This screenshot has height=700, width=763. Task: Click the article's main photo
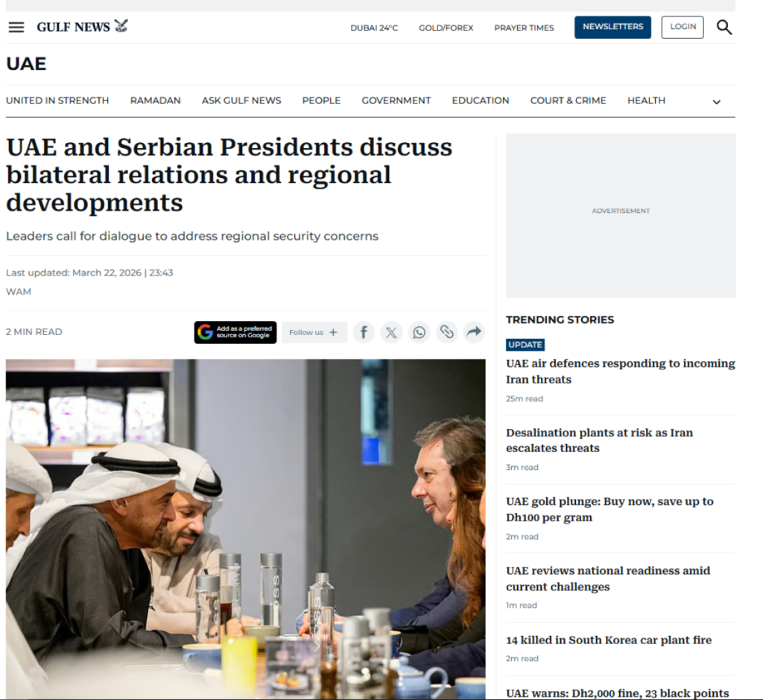coord(246,529)
